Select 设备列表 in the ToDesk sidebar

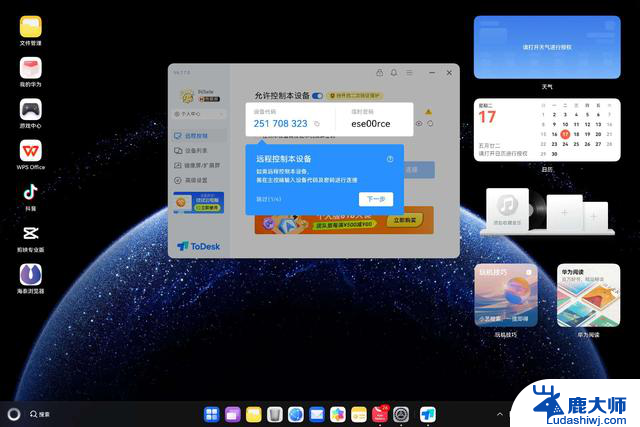(199, 151)
